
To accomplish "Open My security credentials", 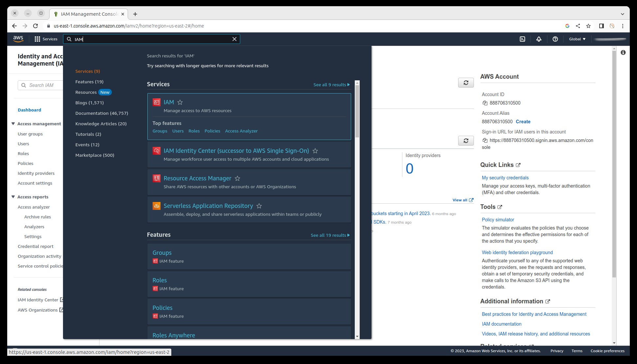I will pos(505,178).
